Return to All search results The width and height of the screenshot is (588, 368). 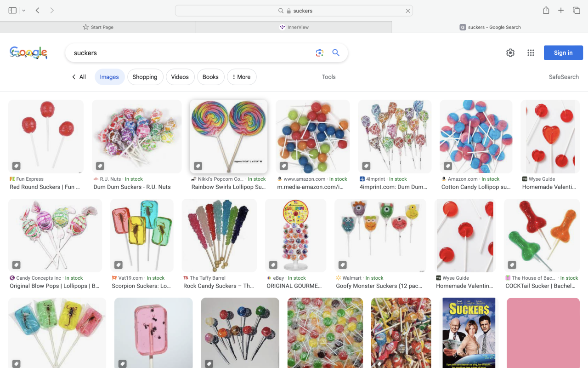click(x=79, y=77)
